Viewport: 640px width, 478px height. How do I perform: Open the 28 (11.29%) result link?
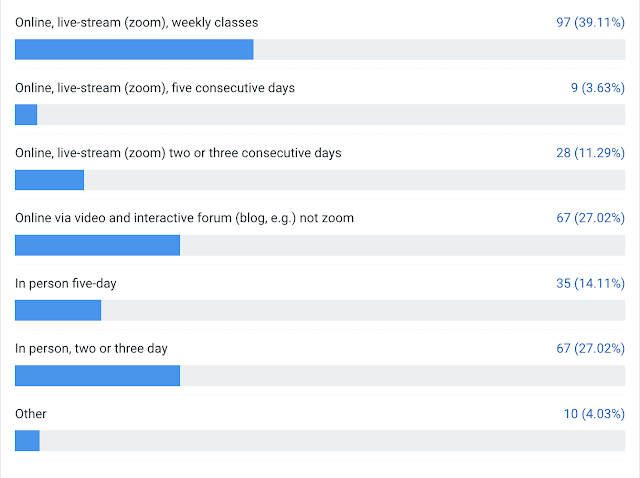point(590,153)
